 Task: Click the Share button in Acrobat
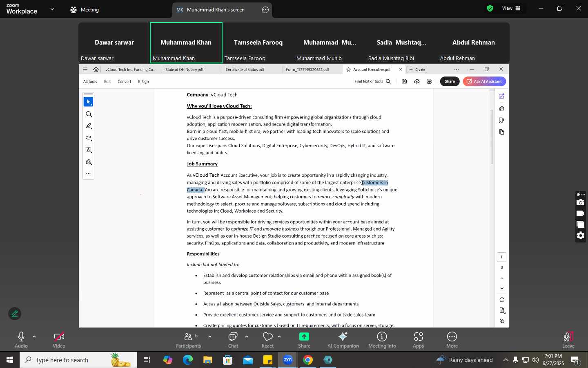click(450, 81)
